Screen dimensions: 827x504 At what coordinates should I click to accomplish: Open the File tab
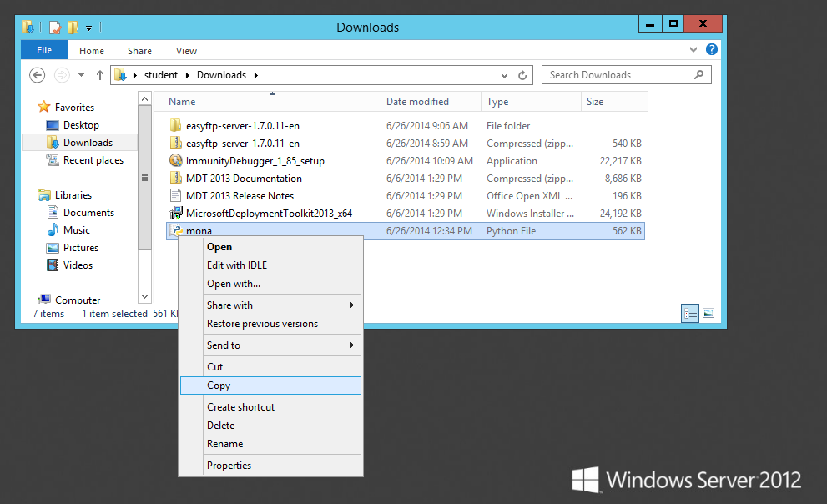coord(44,51)
